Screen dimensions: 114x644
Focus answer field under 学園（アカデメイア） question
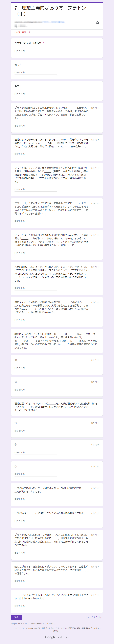click(x=36, y=126)
